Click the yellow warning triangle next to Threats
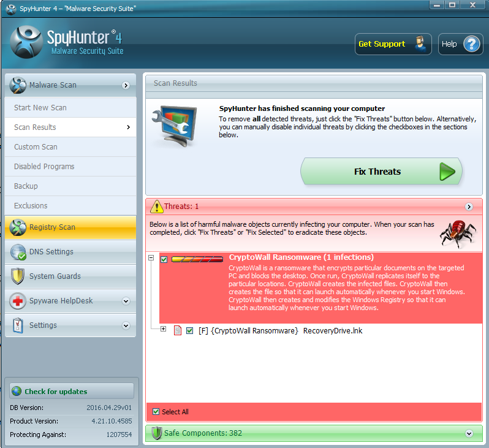The image size is (489, 448). pos(156,207)
